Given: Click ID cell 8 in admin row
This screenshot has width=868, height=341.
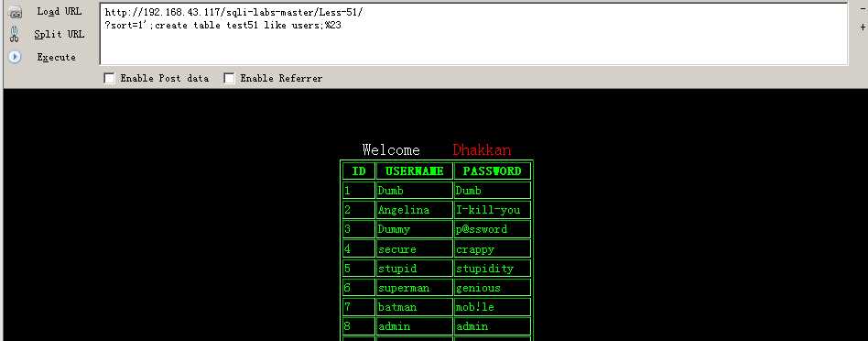Looking at the screenshot, I should click(359, 326).
